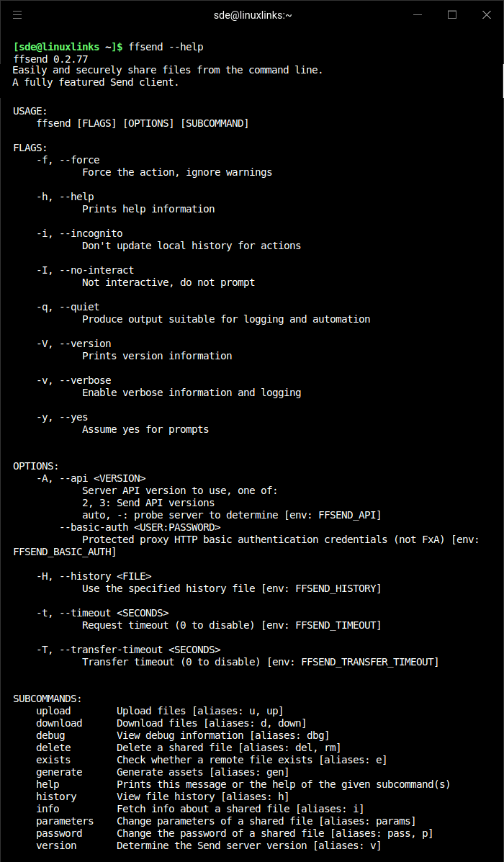Click the sde@linuxlinks:~ window title
The width and height of the screenshot is (504, 862).
coord(252,14)
